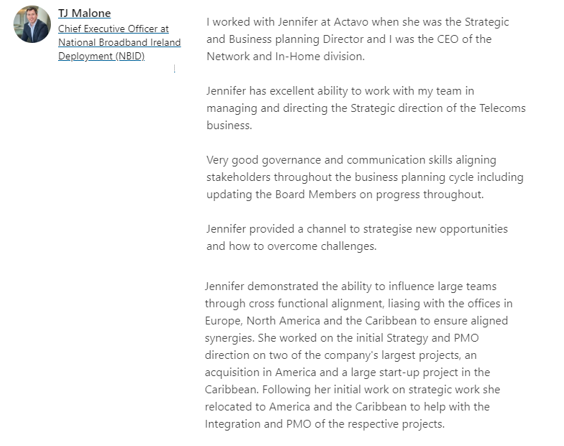
Task: Select the Deployment (NBID) link text
Action: pyautogui.click(x=101, y=56)
